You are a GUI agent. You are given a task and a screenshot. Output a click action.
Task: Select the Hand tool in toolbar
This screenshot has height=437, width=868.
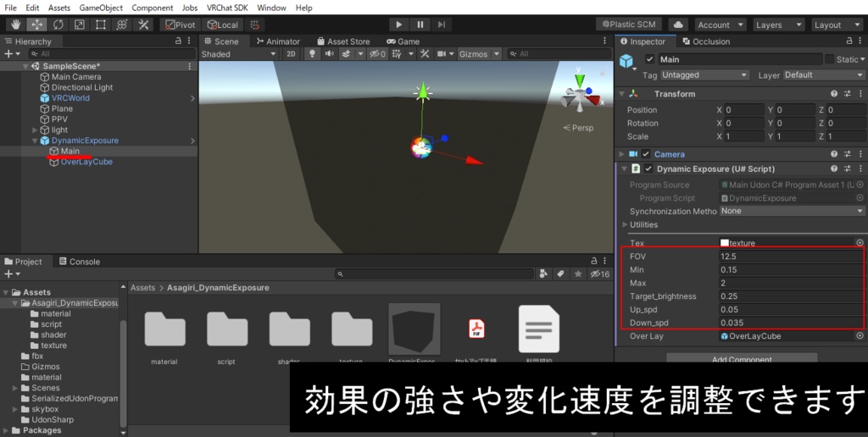pyautogui.click(x=17, y=25)
